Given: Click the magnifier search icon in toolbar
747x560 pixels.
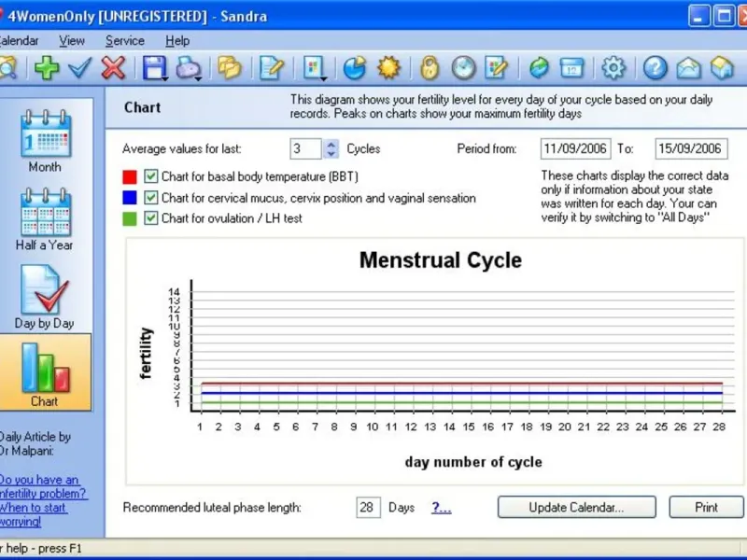Looking at the screenshot, I should [x=7, y=68].
